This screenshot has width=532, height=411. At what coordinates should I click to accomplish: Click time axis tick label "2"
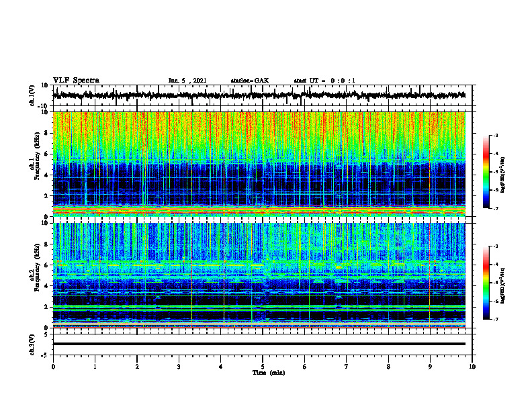137,367
